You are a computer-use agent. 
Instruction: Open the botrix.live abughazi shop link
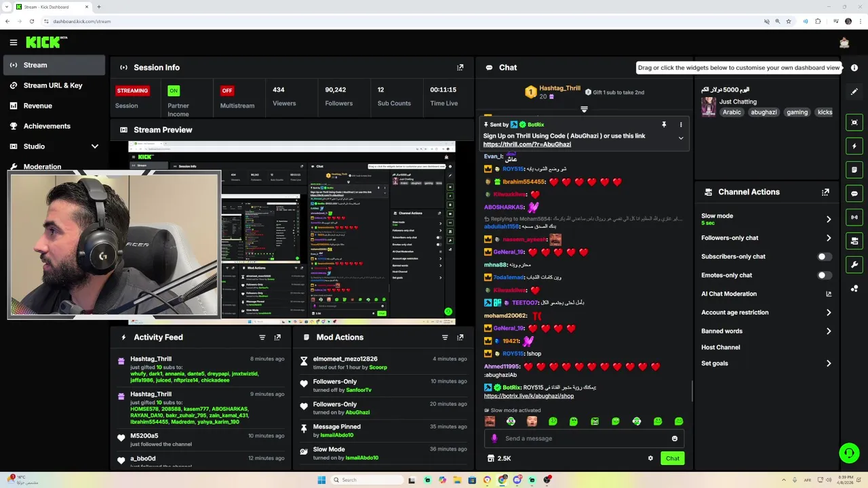pos(529,396)
